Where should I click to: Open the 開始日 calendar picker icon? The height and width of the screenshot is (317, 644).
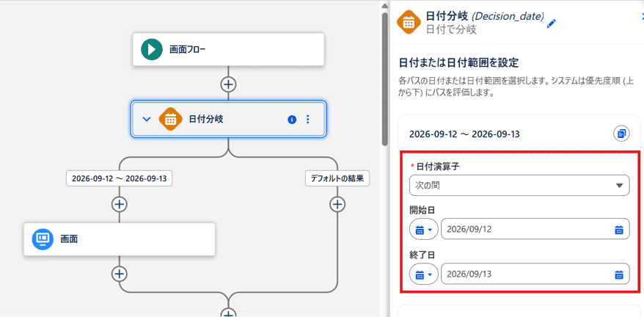click(619, 230)
